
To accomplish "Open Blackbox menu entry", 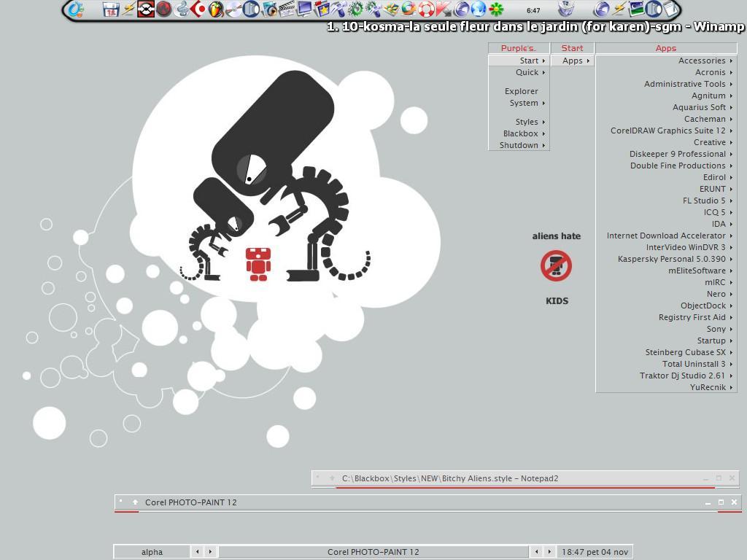I will (x=520, y=133).
